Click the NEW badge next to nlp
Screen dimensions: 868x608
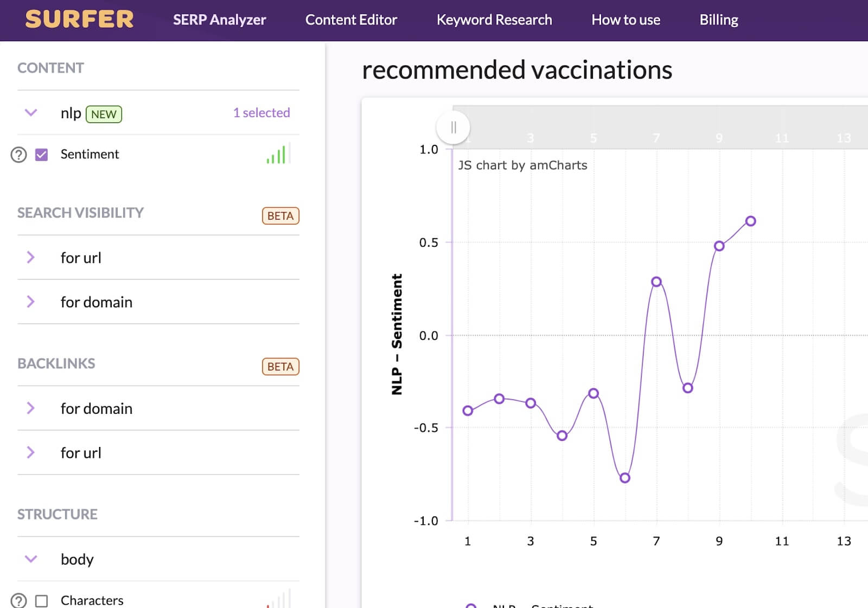(104, 114)
